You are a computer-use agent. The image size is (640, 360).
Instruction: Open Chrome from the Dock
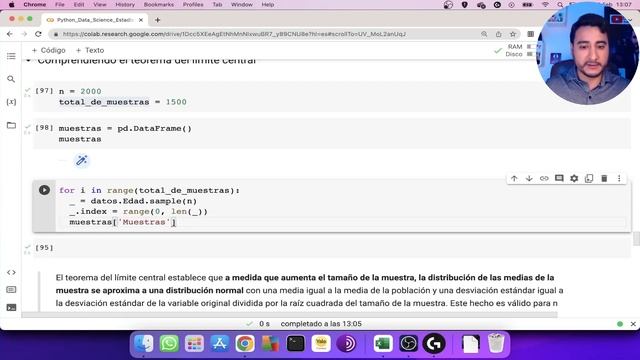(x=245, y=344)
